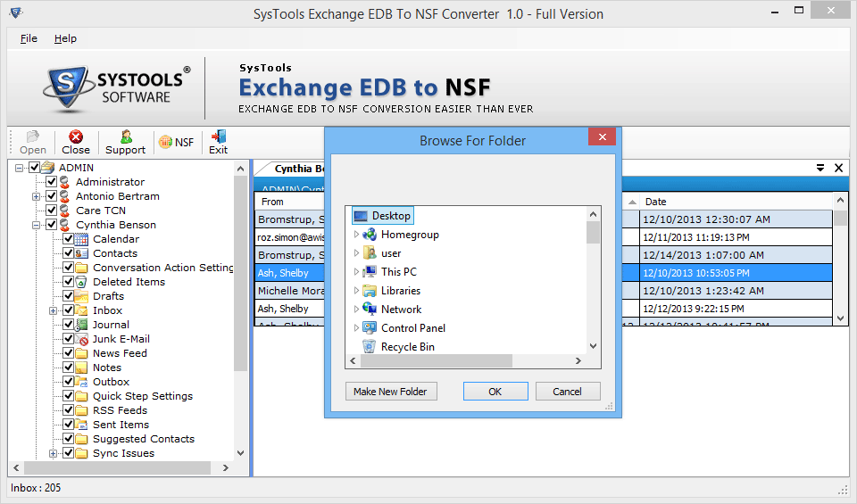857x504 pixels.
Task: Click the Make New Folder button
Action: point(390,392)
